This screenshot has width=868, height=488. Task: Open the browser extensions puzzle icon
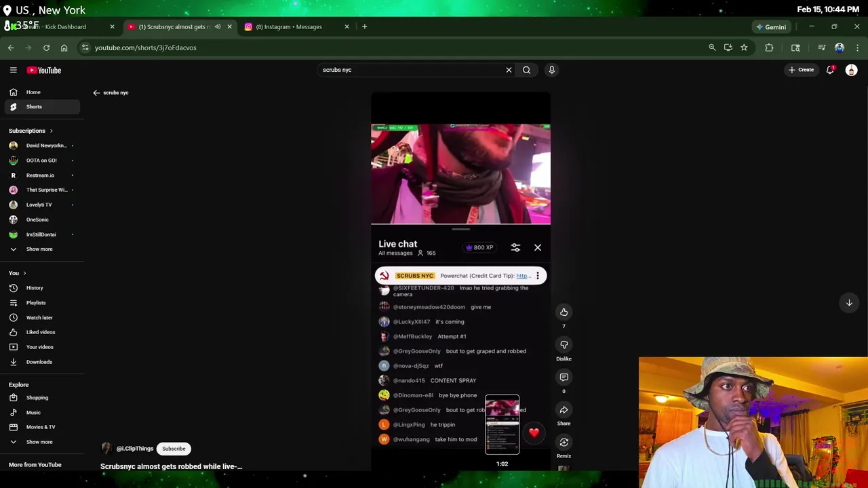pos(769,47)
